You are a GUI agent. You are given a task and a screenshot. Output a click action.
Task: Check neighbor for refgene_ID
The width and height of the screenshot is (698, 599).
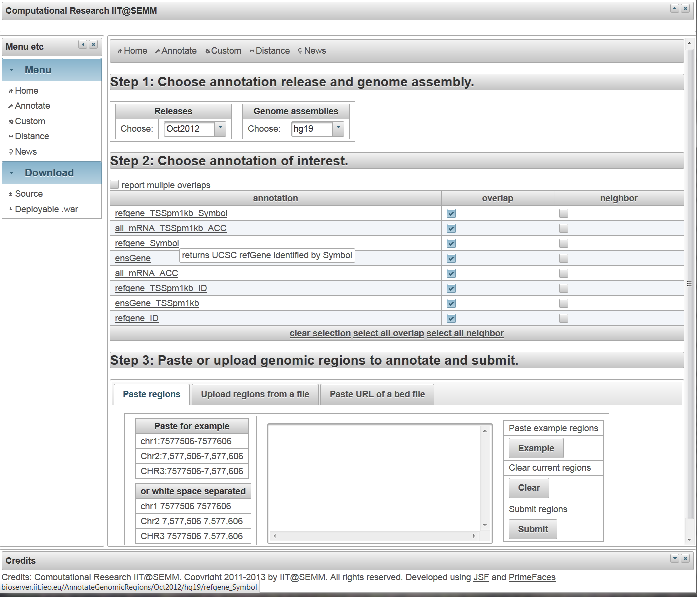tap(564, 318)
